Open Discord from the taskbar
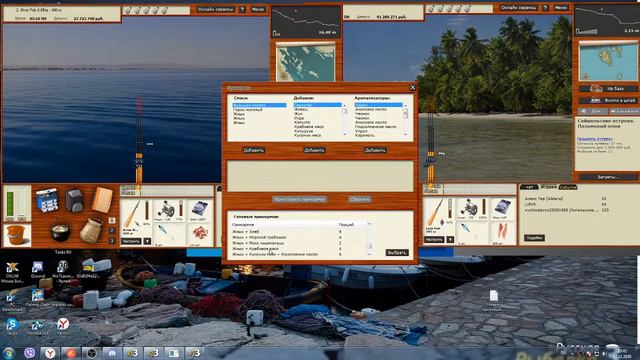 point(112,353)
